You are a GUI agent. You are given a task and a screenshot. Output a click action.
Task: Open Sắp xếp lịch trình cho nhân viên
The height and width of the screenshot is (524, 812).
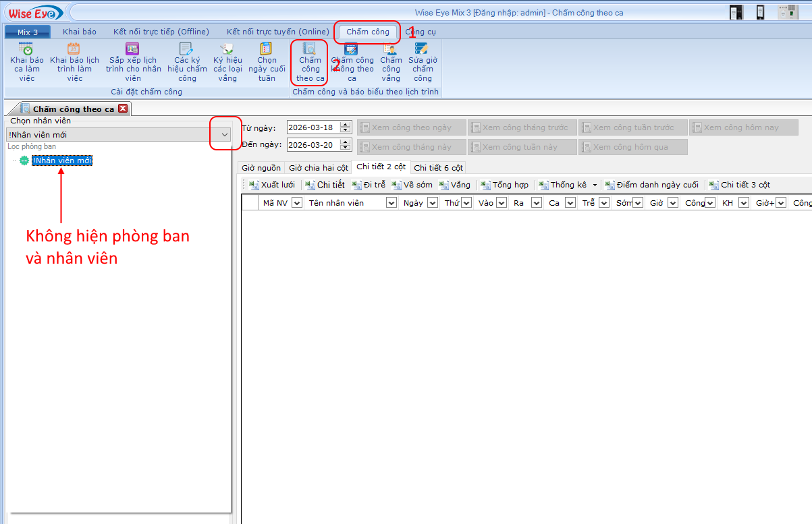(133, 49)
